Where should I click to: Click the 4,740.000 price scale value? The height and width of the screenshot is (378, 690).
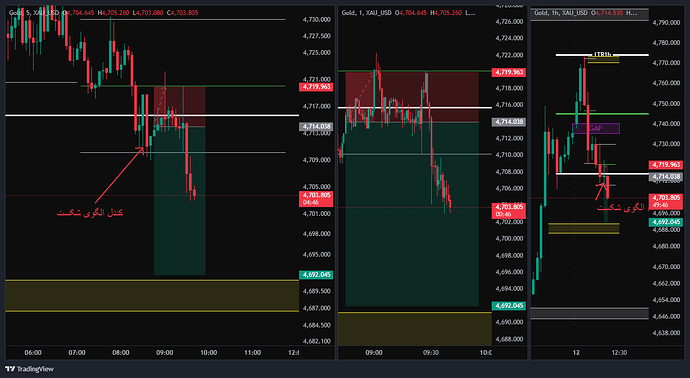[x=666, y=124]
